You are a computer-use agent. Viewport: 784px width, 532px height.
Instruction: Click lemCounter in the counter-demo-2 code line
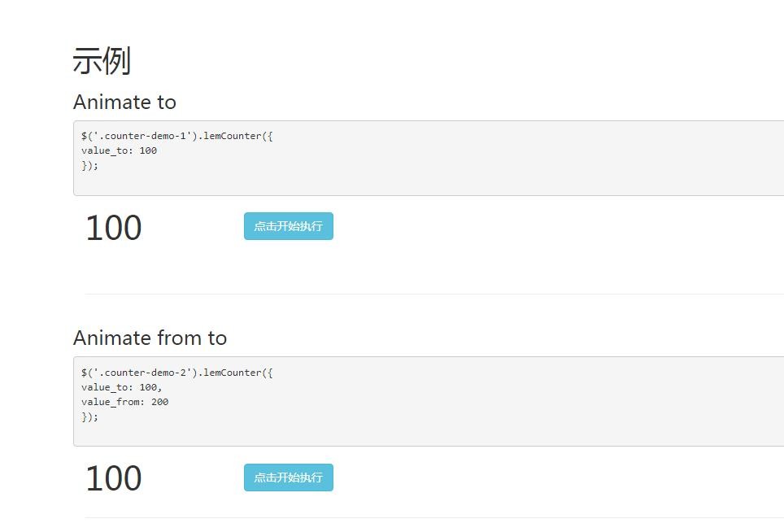232,373
